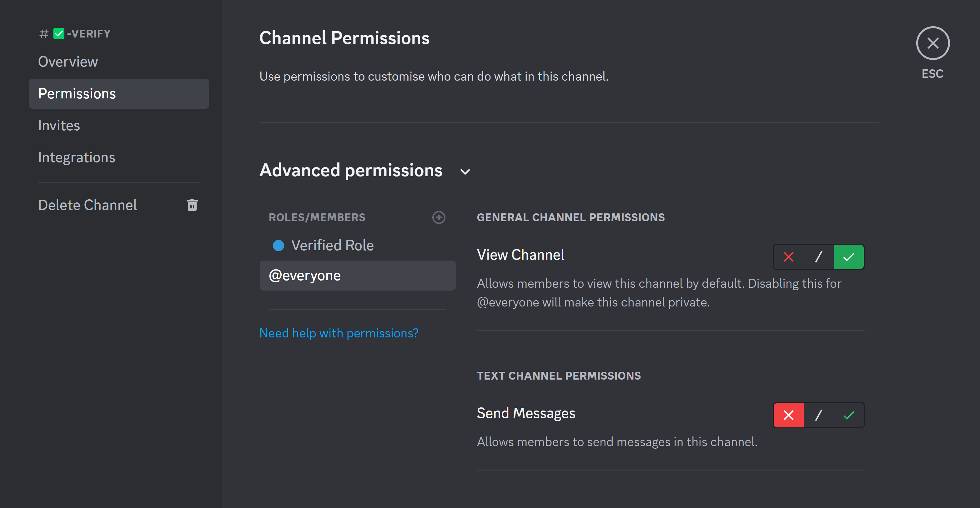980x508 pixels.
Task: Select the @everyone role entry
Action: click(357, 276)
